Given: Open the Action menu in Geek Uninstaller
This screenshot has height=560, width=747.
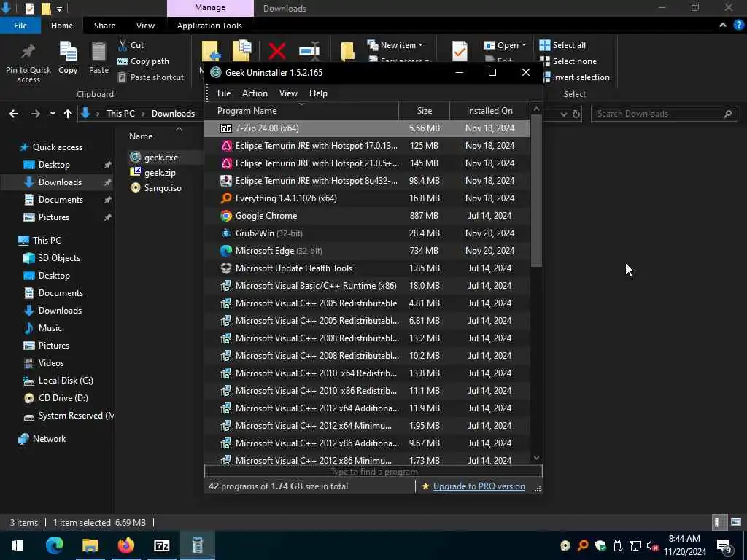Looking at the screenshot, I should 255,93.
